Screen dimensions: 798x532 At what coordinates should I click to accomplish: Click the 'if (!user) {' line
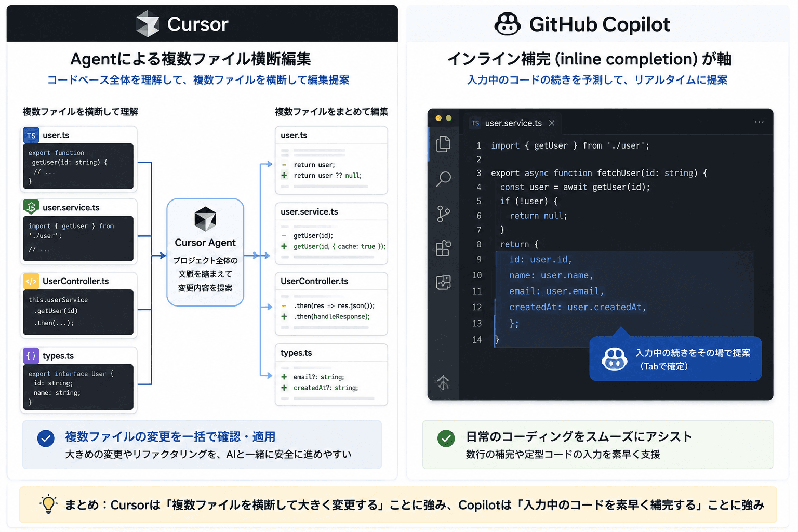click(529, 201)
